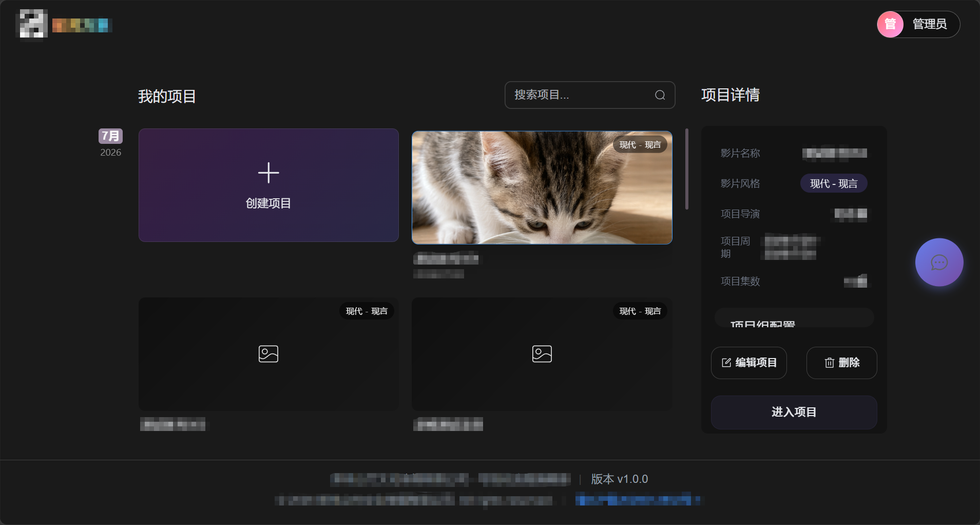This screenshot has width=980, height=525.
Task: Click the 现代 - 现言 style tag in details
Action: pos(834,183)
